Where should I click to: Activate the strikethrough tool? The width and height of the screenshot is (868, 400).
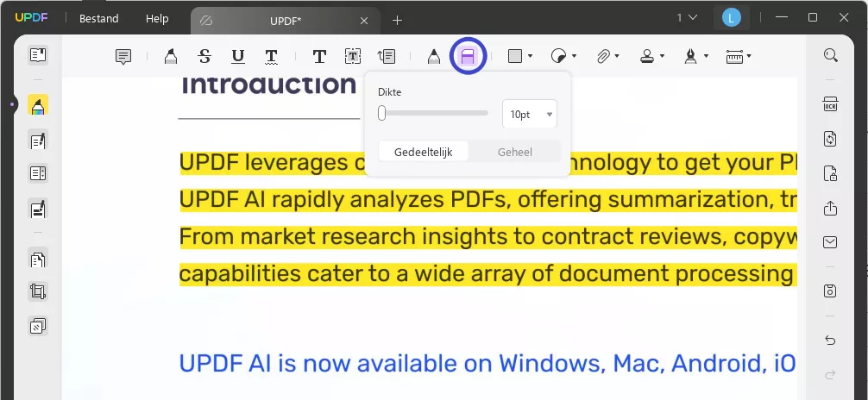tap(204, 56)
